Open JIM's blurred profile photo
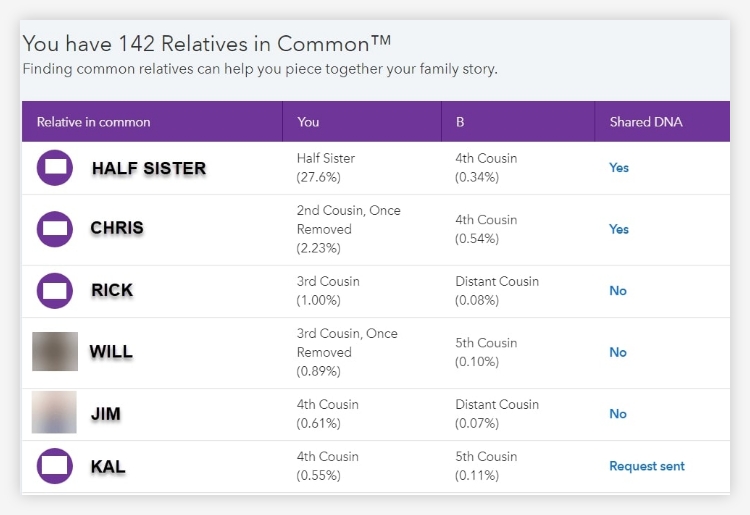 (x=54, y=412)
